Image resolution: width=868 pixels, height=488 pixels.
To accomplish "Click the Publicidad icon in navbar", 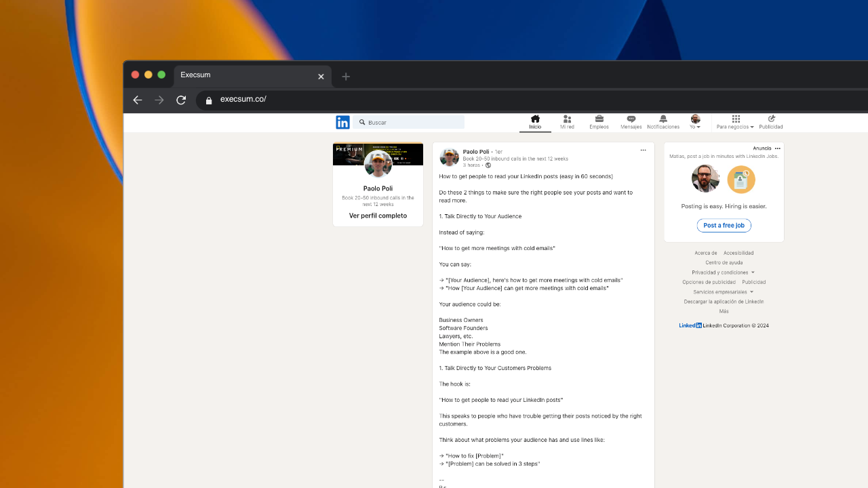I will [771, 119].
